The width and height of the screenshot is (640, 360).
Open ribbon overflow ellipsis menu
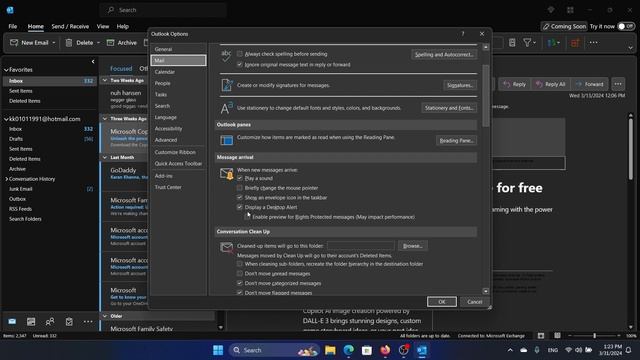593,42
